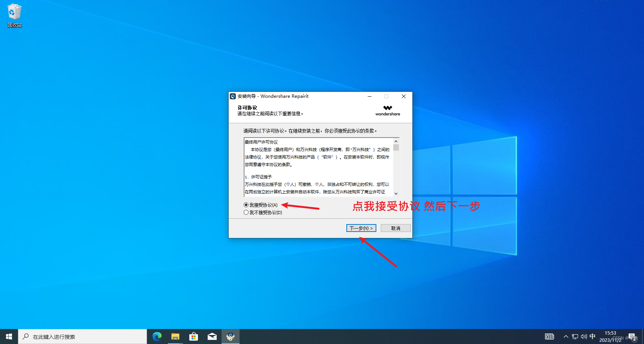Open the Windows Start menu
Image resolution: width=644 pixels, height=344 pixels.
[9, 337]
